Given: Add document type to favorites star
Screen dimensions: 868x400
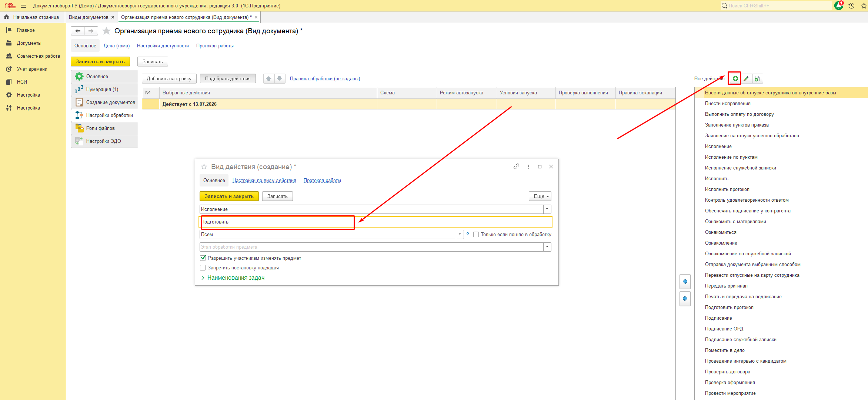Looking at the screenshot, I should [106, 31].
